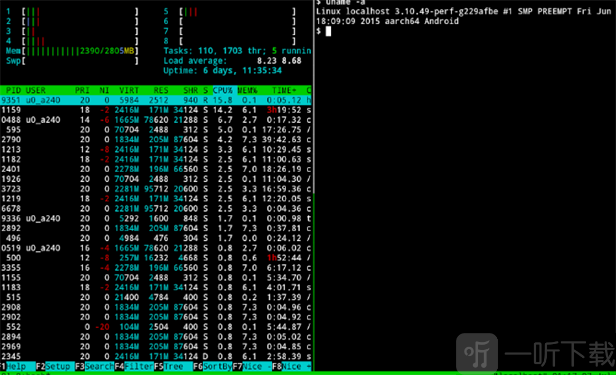The width and height of the screenshot is (616, 375).
Task: Click the PID column header
Action: [13, 90]
